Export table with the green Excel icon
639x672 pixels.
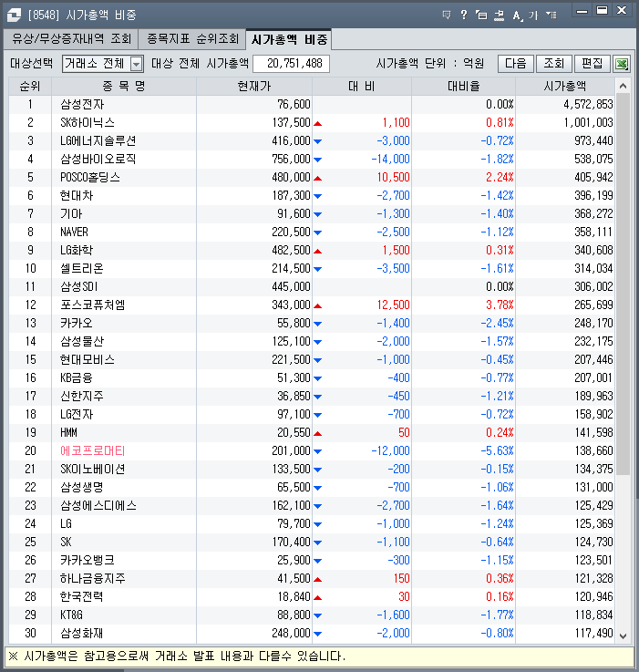[622, 65]
